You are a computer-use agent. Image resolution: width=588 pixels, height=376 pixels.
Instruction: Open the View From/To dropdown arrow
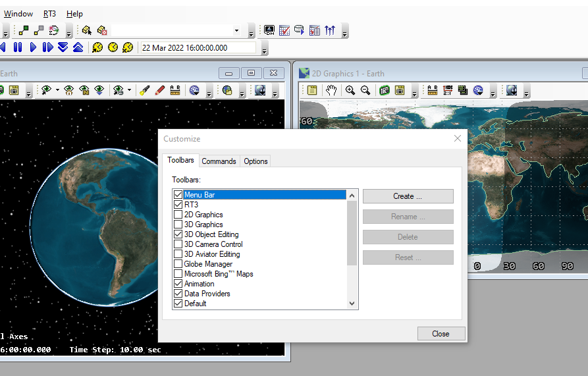coord(57,90)
